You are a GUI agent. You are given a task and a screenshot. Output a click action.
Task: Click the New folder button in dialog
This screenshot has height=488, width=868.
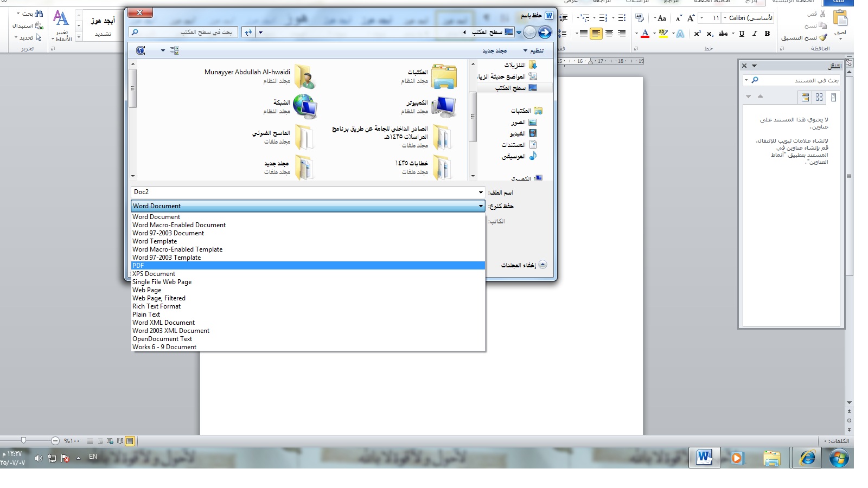pos(495,50)
